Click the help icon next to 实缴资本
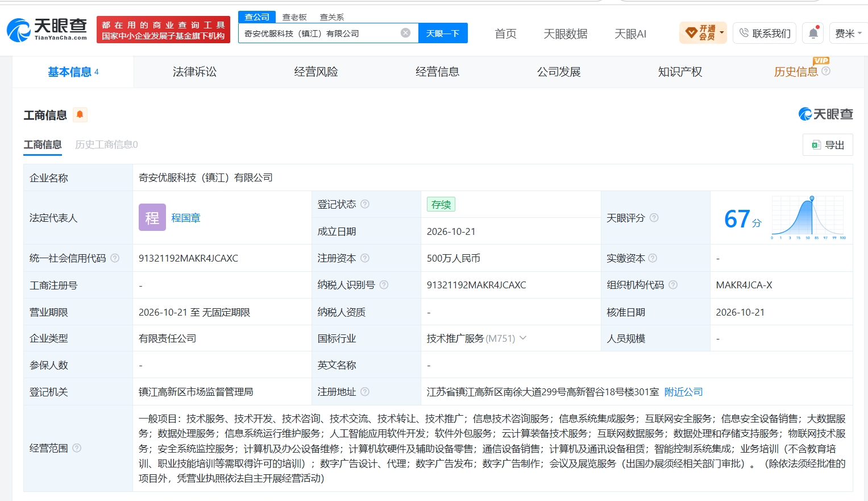The height and width of the screenshot is (501, 868). pos(653,258)
